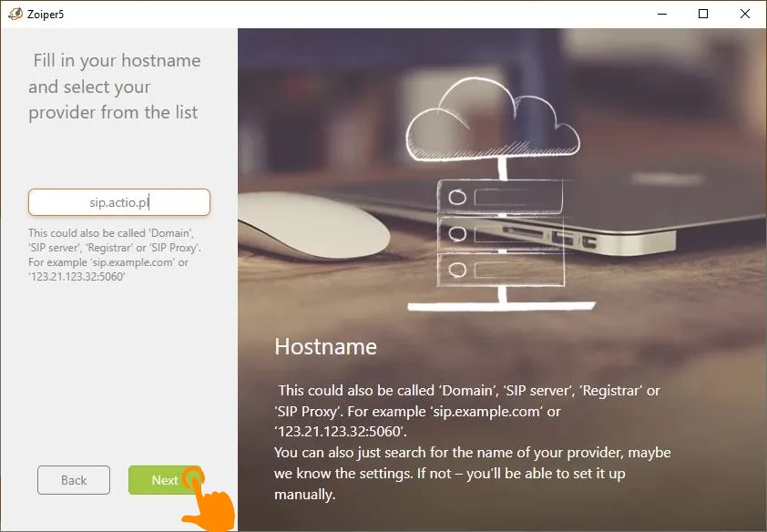767x532 pixels.
Task: Focus the hostname field containing sip.actio.pl
Action: click(119, 202)
